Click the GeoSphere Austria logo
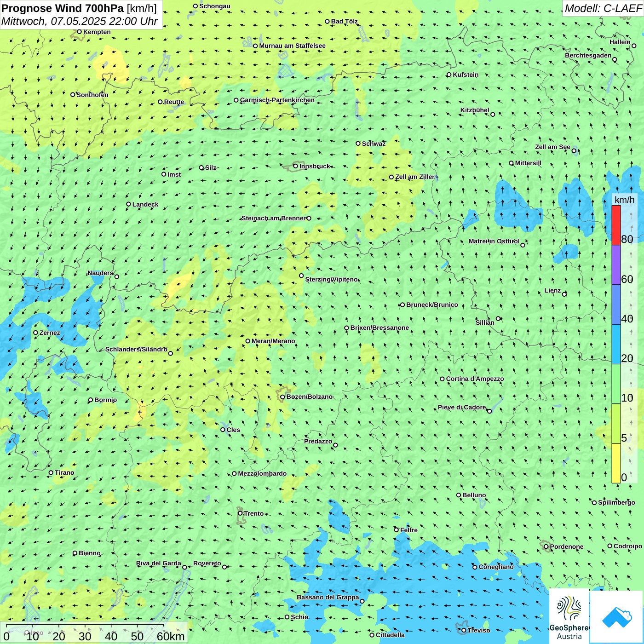This screenshot has height=644, width=644. click(569, 616)
